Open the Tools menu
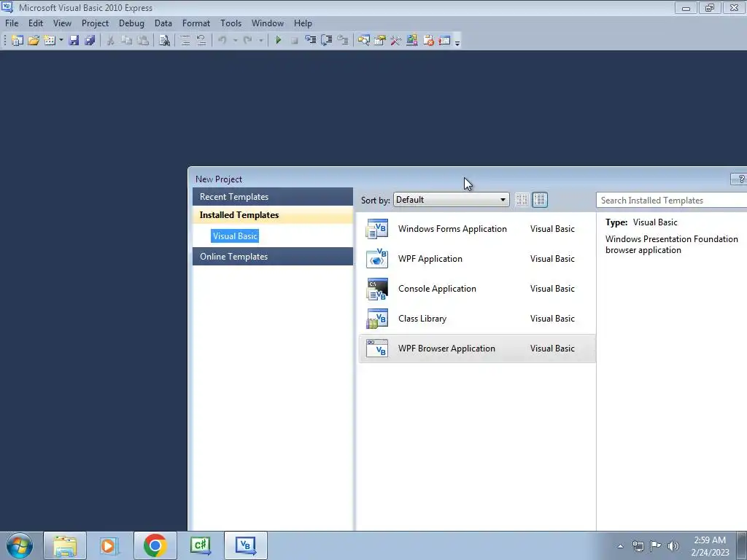747x560 pixels. pyautogui.click(x=231, y=23)
